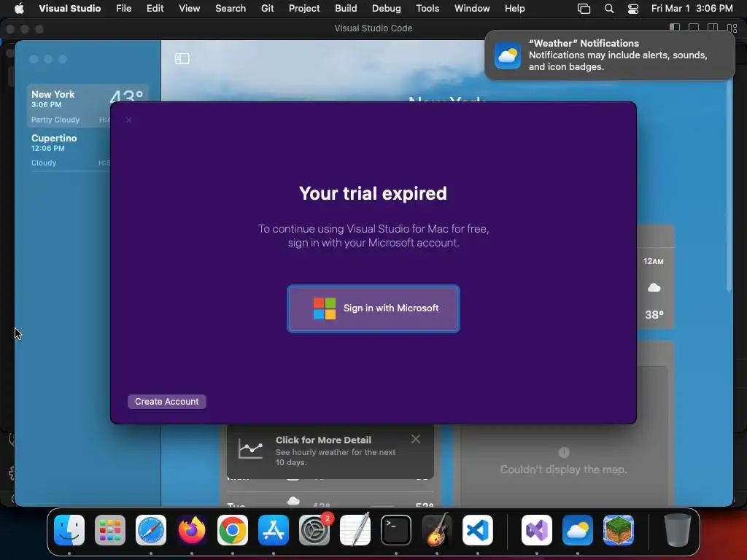Open the Project menu
Screen dimensions: 747x560
coord(304,8)
